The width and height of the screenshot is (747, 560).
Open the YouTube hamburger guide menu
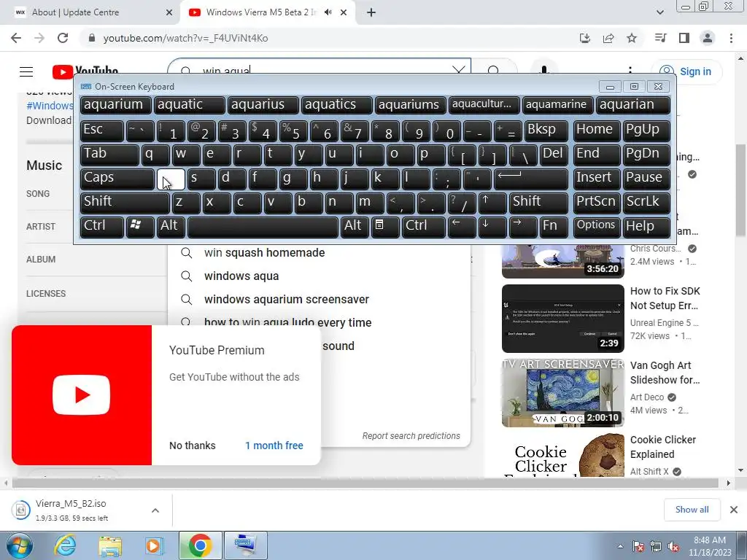point(26,72)
